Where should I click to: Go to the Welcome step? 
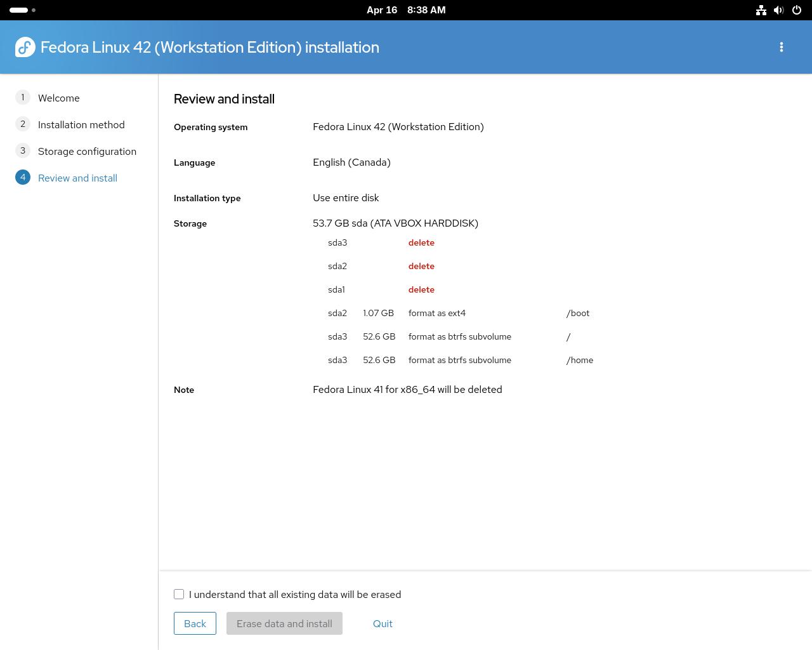click(59, 98)
